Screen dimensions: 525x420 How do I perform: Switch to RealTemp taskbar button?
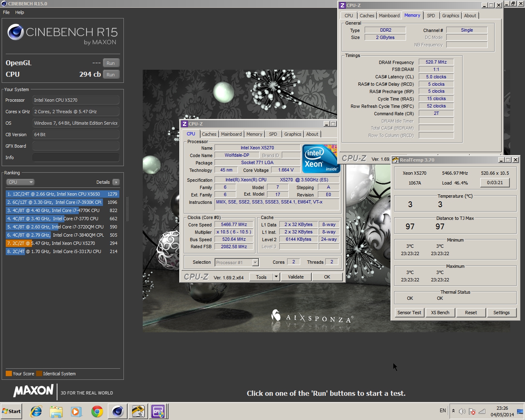[138, 411]
